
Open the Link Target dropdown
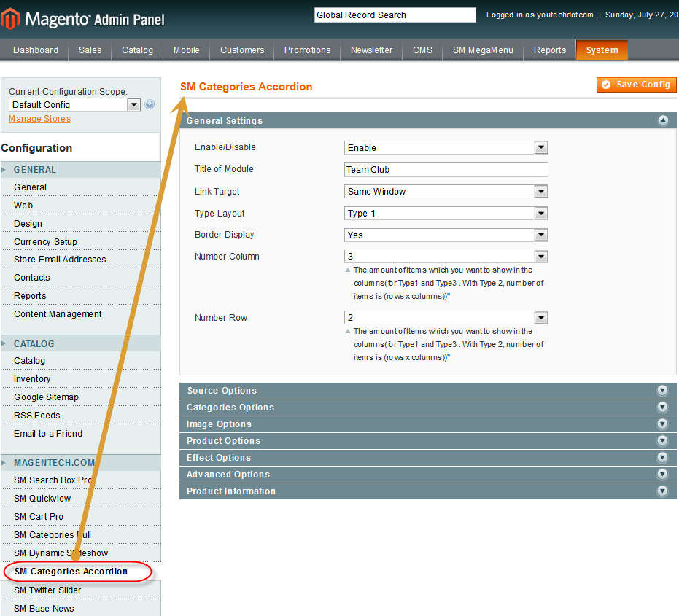pyautogui.click(x=446, y=191)
